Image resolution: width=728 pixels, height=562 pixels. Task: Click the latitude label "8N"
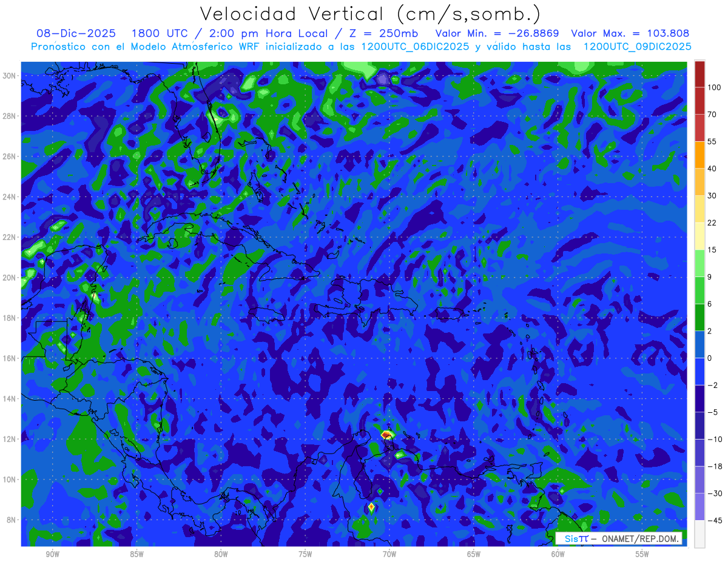pyautogui.click(x=12, y=520)
